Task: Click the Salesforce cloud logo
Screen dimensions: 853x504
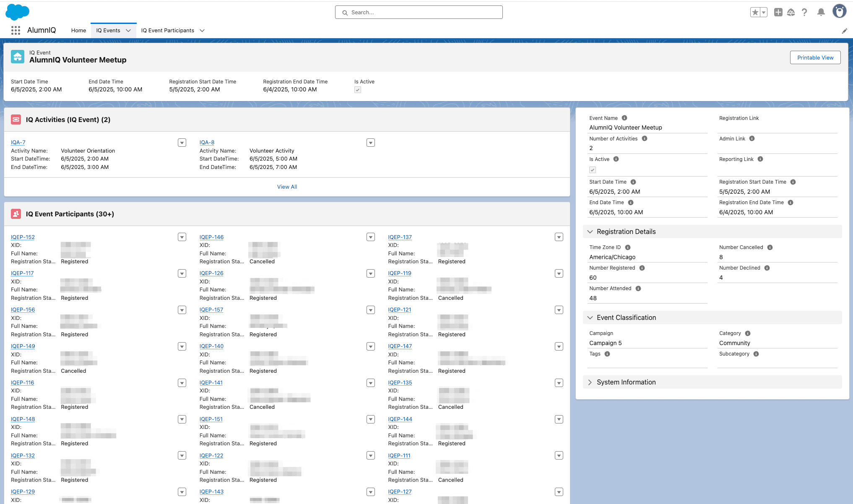Action: click(x=17, y=12)
